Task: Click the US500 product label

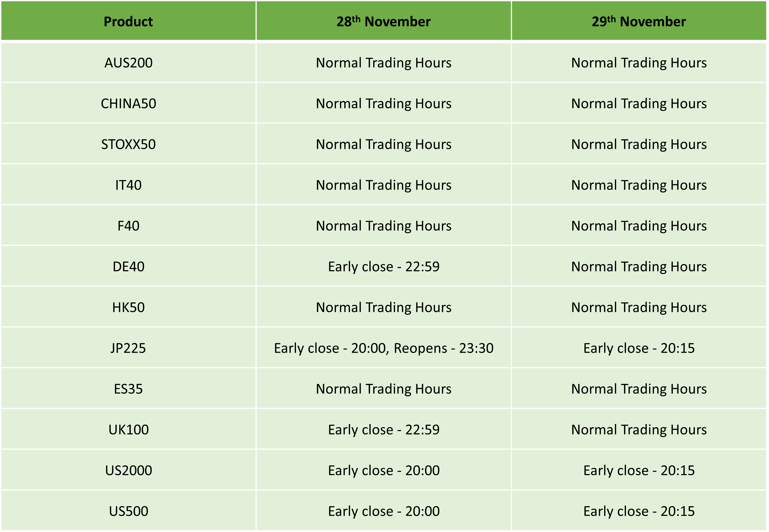Action: pyautogui.click(x=128, y=511)
